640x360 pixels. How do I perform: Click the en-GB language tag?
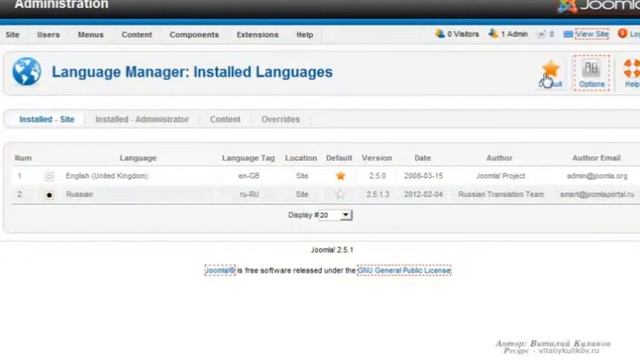[249, 176]
